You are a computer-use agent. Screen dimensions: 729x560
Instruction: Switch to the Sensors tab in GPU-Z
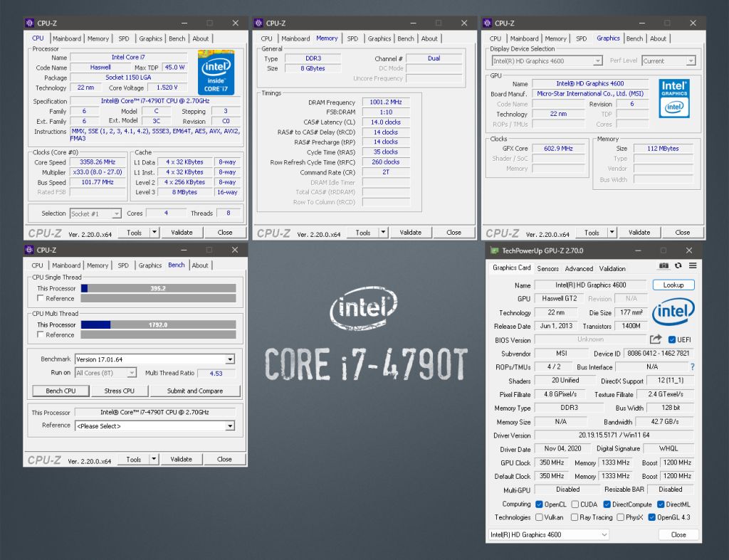pos(547,268)
